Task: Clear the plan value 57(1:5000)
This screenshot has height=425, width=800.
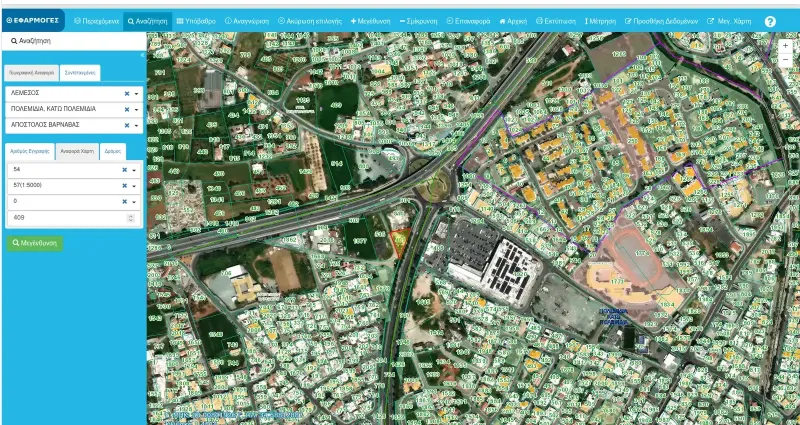Action: click(124, 186)
